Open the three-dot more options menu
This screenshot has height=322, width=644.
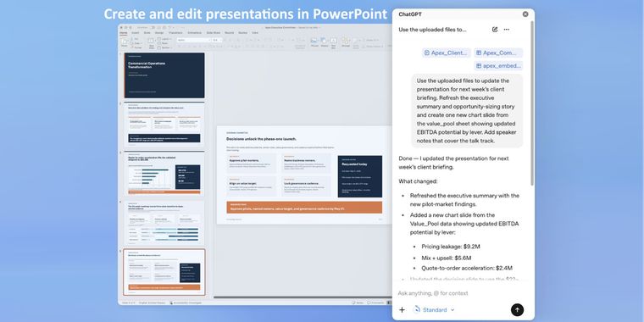tap(507, 30)
